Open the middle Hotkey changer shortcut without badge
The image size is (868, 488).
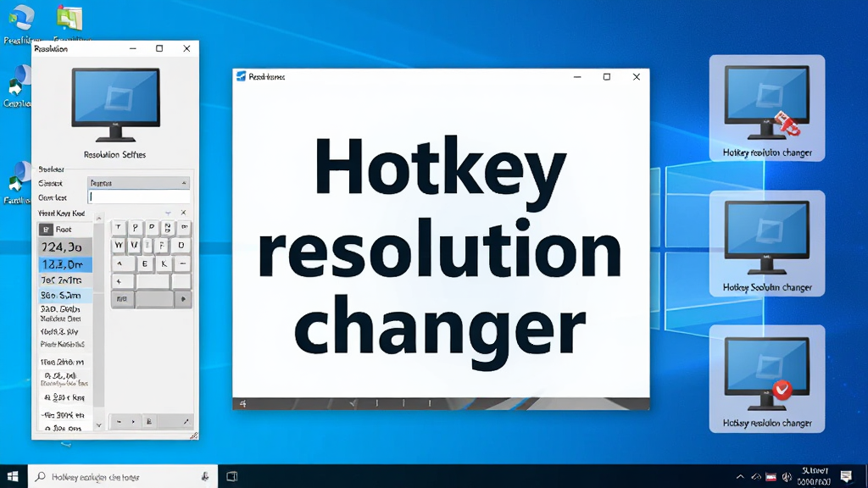pos(766,243)
